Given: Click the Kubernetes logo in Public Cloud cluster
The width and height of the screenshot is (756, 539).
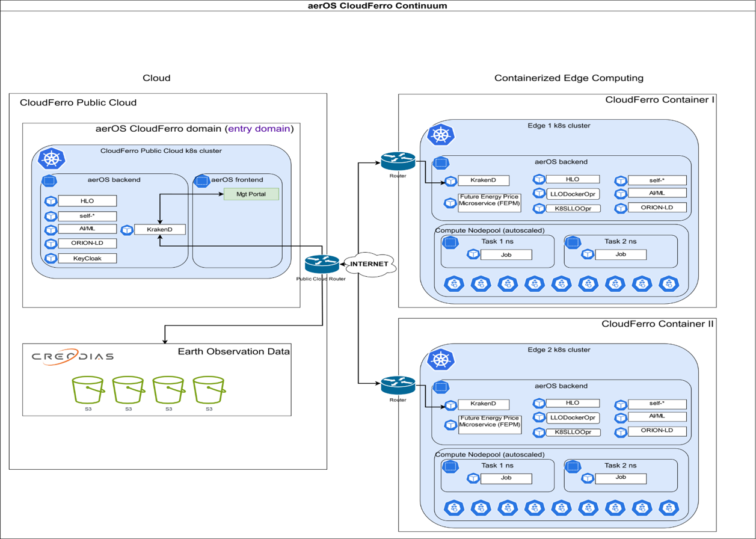Looking at the screenshot, I should [51, 159].
